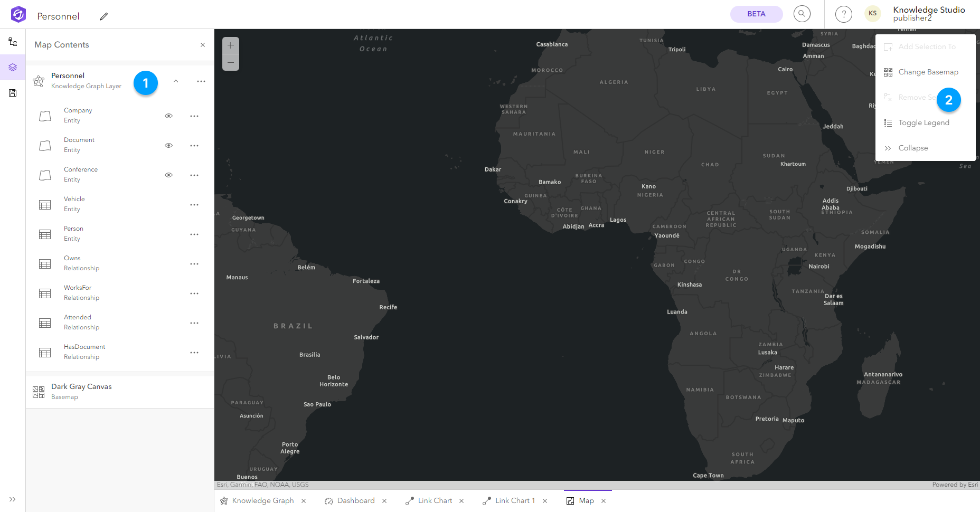Switch to the Dashboard tab
980x512 pixels.
(355, 501)
